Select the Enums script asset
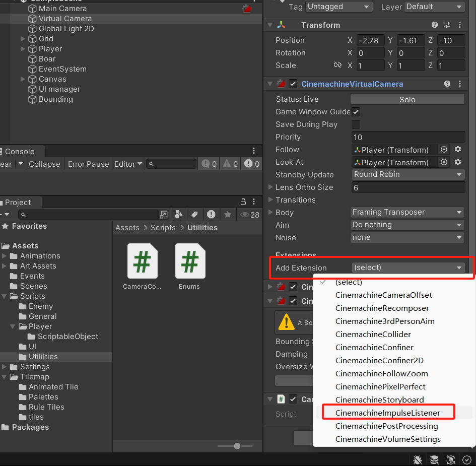Image resolution: width=476 pixels, height=466 pixels. coord(190,267)
